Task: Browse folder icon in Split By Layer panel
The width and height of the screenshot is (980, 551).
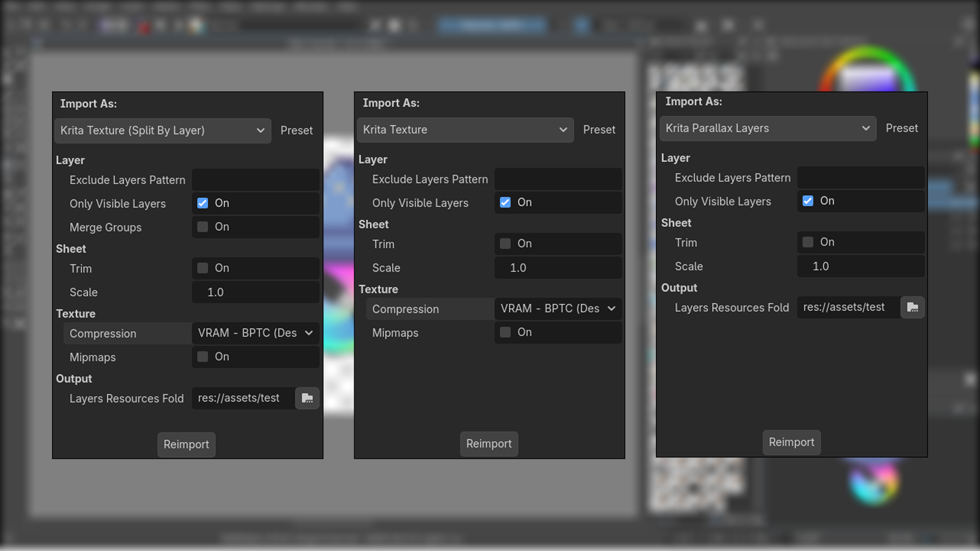Action: pos(307,398)
